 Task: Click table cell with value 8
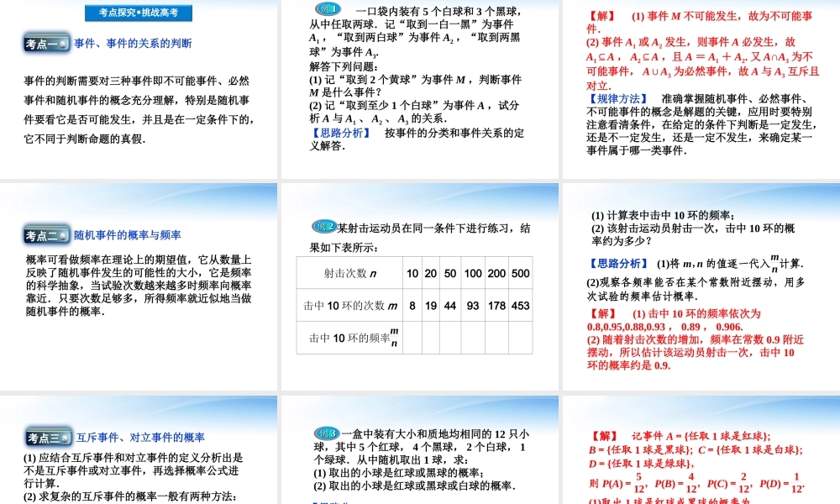pyautogui.click(x=412, y=305)
